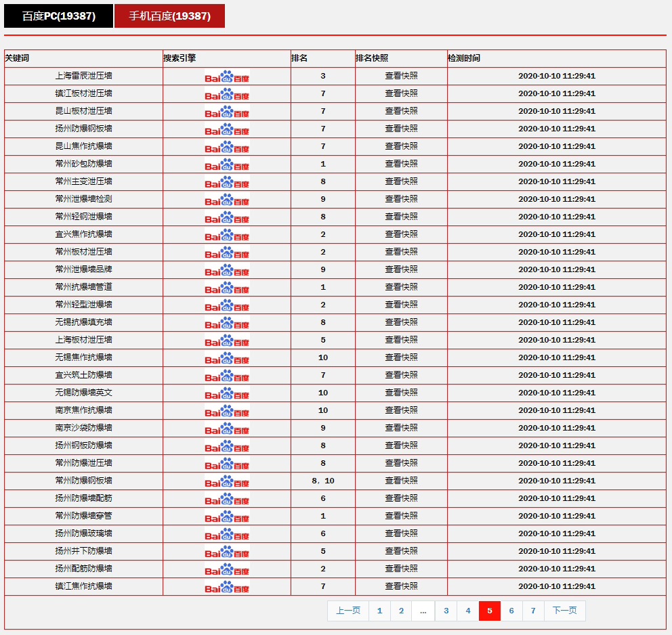Click Baidu logo for 扬州防爆玻璃墙

point(227,534)
